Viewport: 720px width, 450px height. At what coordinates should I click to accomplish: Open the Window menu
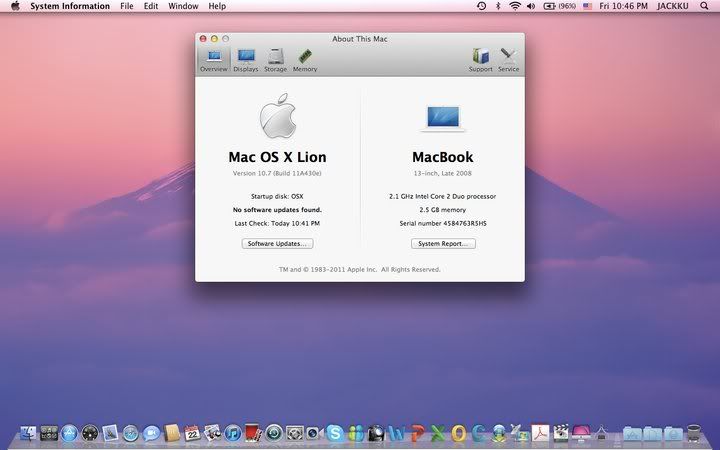pyautogui.click(x=183, y=6)
